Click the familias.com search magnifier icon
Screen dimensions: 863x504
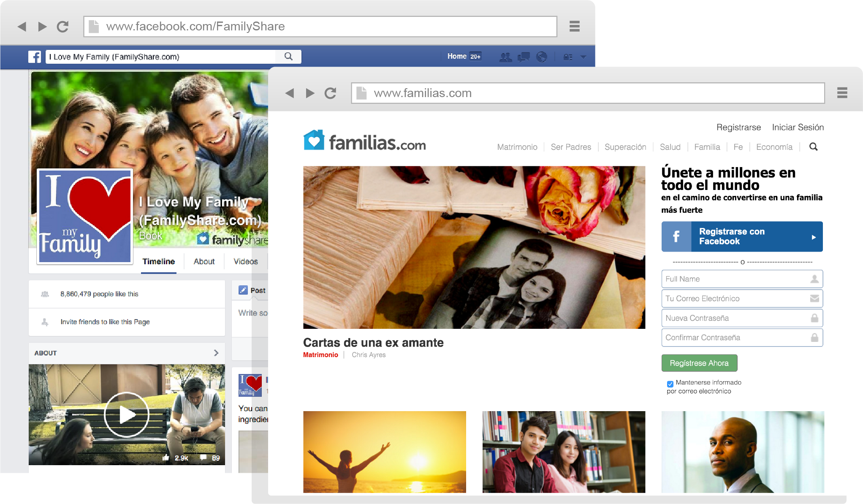pos(813,147)
